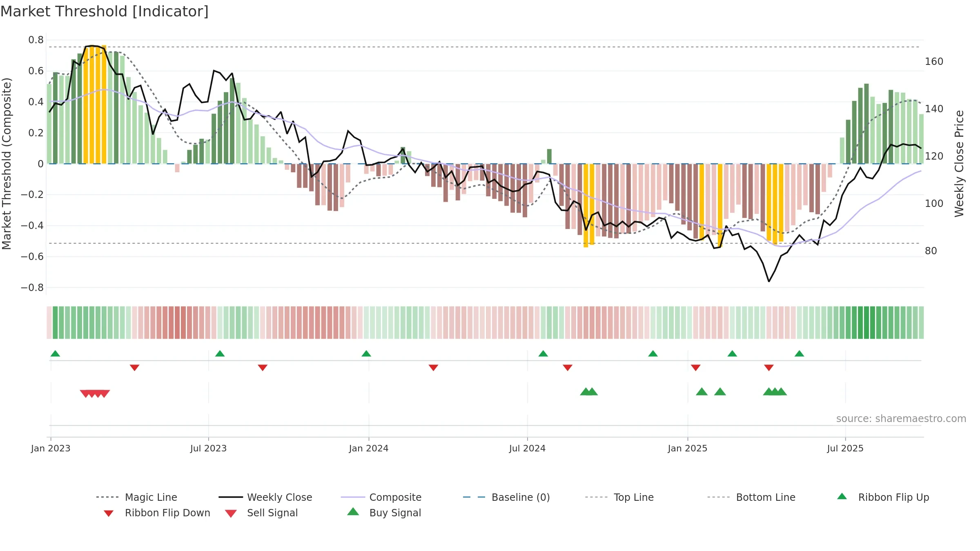Image resolution: width=980 pixels, height=551 pixels.
Task: Click the '140' right axis price label
Action: pyautogui.click(x=934, y=109)
